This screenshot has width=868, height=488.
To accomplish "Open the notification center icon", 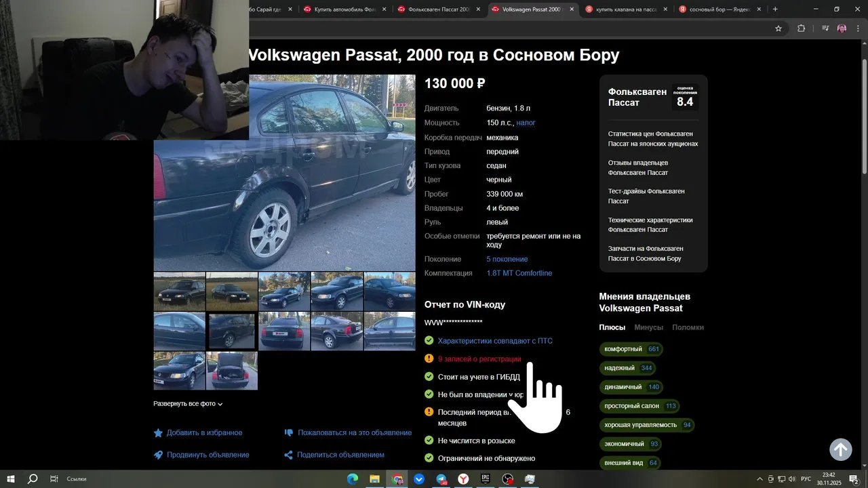I will (x=854, y=479).
